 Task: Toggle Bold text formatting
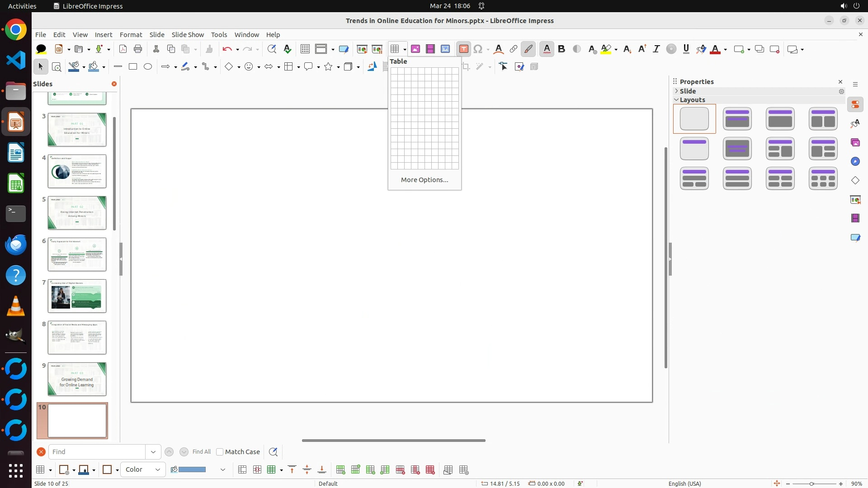point(561,49)
